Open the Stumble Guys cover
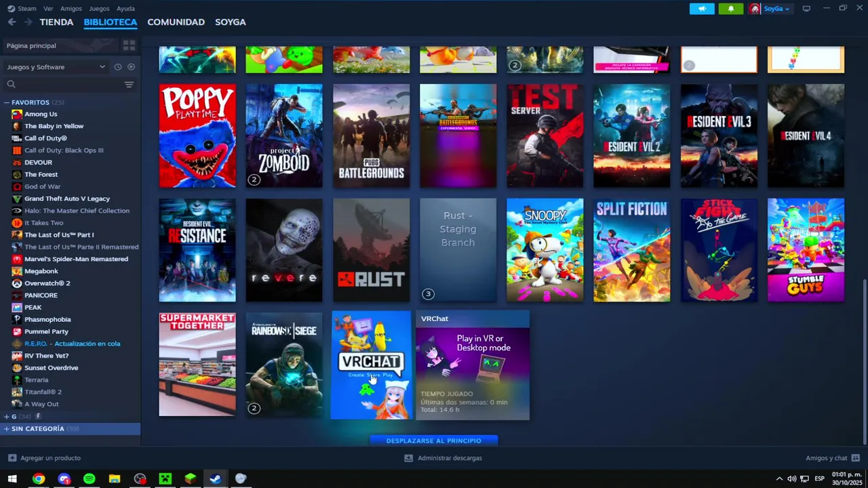 tap(806, 250)
